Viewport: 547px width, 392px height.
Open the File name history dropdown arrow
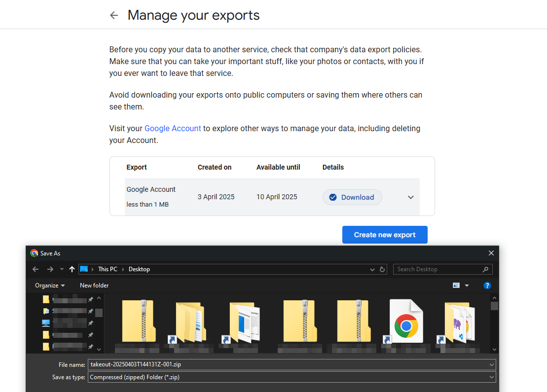click(492, 364)
